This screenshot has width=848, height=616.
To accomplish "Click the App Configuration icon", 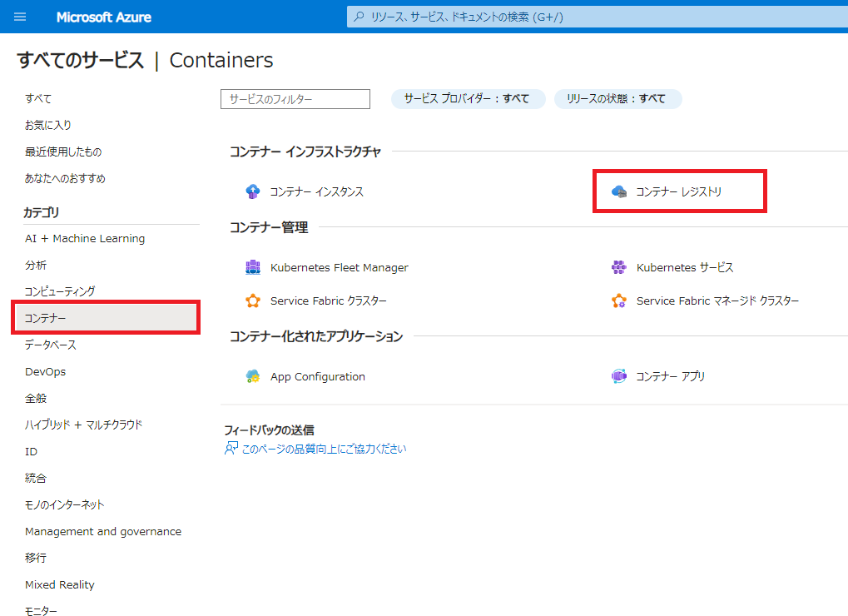I will click(x=252, y=376).
